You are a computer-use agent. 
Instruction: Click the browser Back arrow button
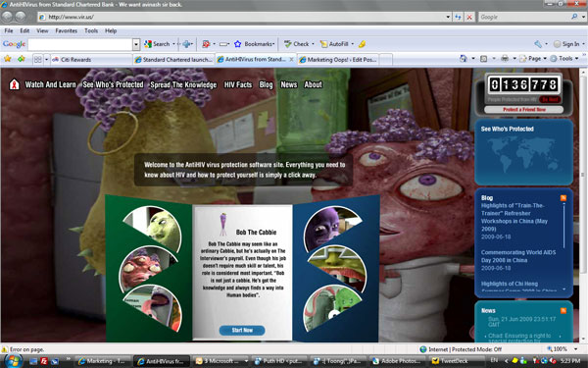coord(7,17)
